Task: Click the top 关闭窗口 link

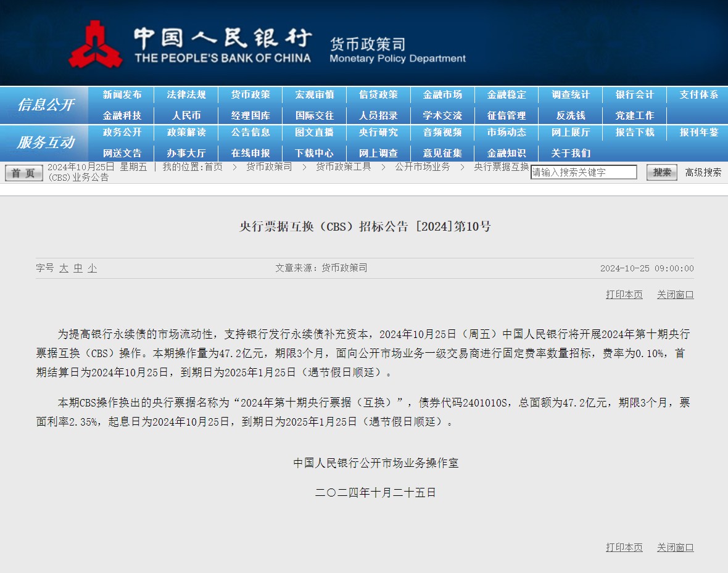Action: (676, 294)
